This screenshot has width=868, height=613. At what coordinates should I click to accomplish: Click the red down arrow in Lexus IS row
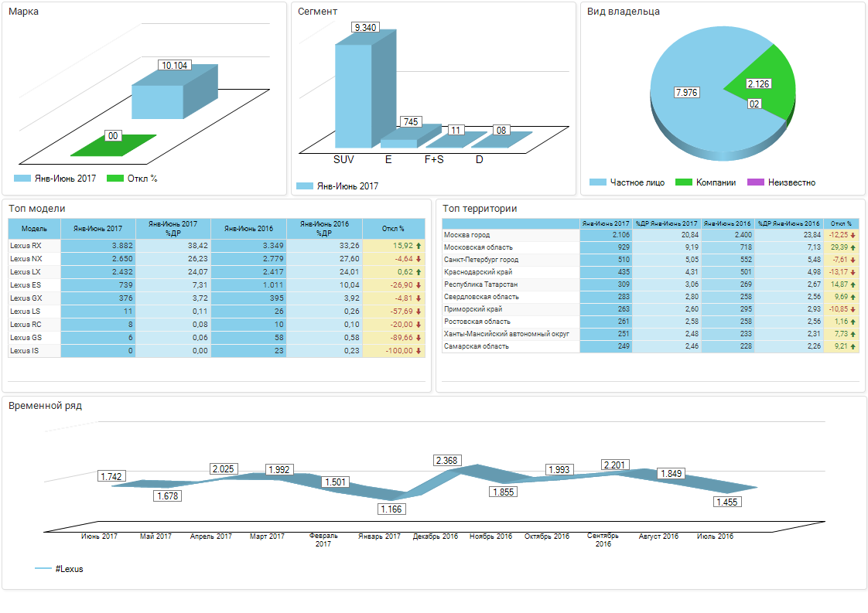pyautogui.click(x=419, y=351)
